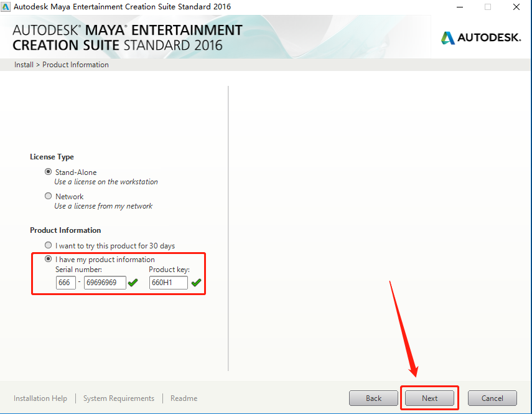This screenshot has height=414, width=532.
Task: Click the License Type heading
Action: pyautogui.click(x=52, y=157)
